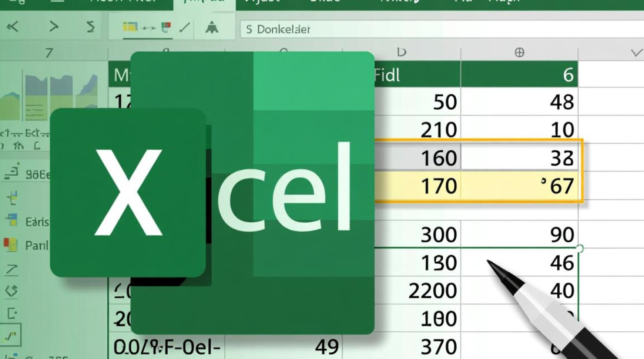
Task: Click the round selection handle beside cell 90
Action: tap(580, 248)
